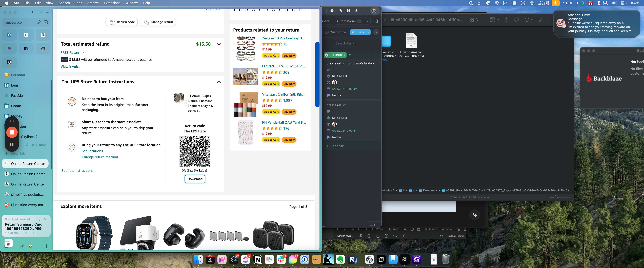Open the ClickUp profile avatar menu
This screenshot has height=268, width=644.
(375, 11)
